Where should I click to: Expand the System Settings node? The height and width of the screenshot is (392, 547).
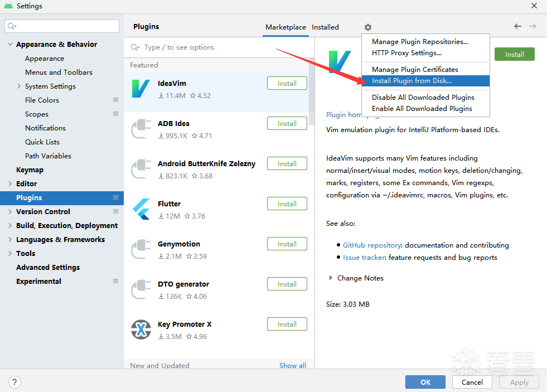19,86
